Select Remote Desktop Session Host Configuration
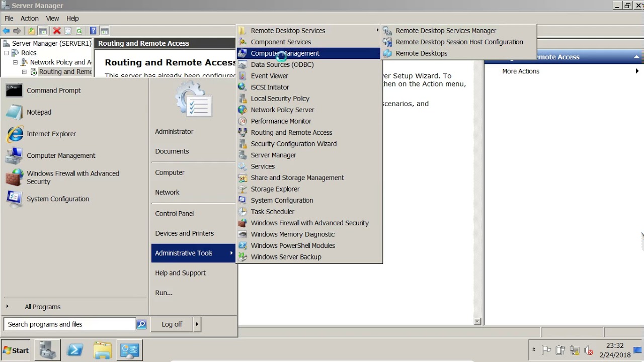The height and width of the screenshot is (362, 644). point(459,42)
